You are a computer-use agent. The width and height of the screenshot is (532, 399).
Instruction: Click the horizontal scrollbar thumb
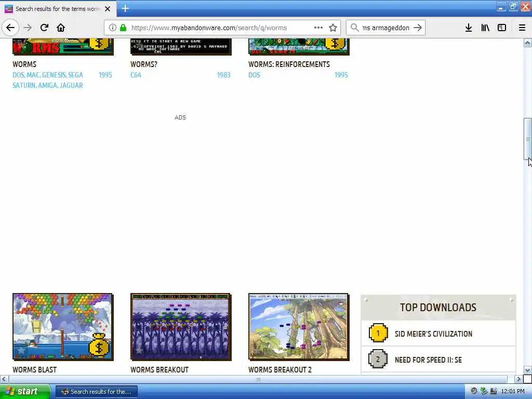point(258,379)
